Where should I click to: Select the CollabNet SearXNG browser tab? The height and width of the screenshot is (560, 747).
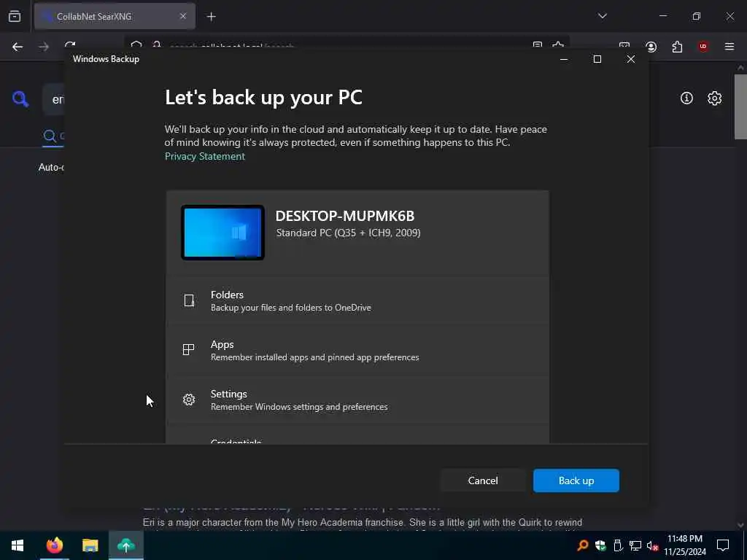click(115, 16)
